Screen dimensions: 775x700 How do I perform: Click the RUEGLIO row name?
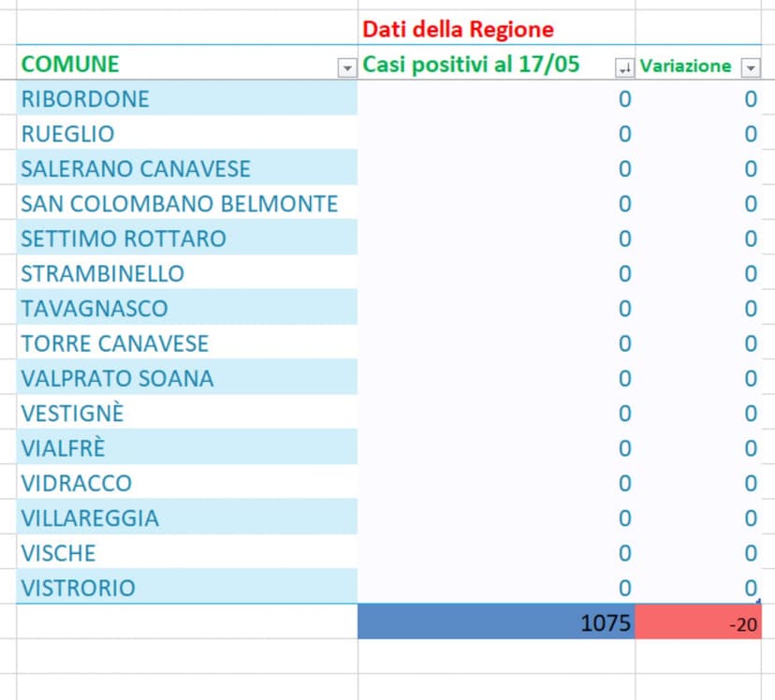tap(67, 134)
